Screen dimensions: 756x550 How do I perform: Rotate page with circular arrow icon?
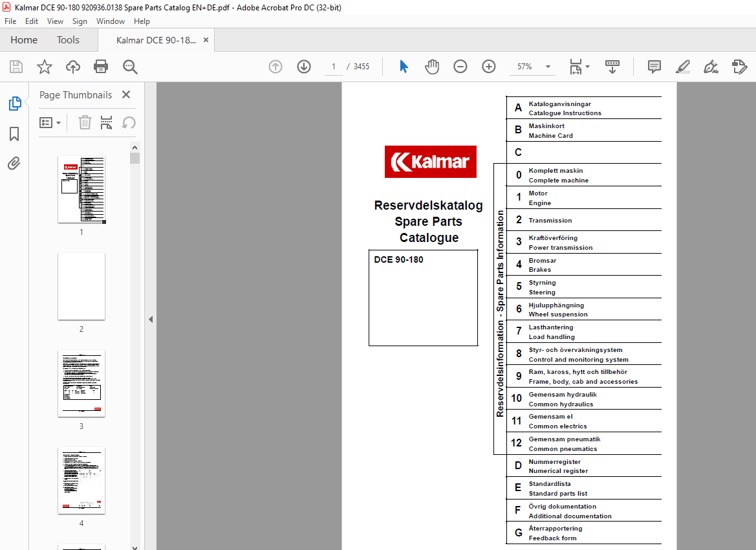(x=128, y=122)
